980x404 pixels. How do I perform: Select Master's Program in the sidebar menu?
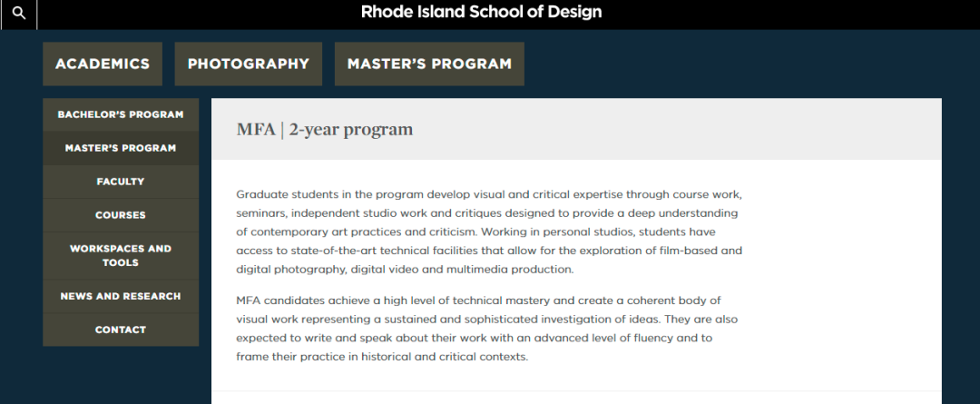tap(121, 148)
